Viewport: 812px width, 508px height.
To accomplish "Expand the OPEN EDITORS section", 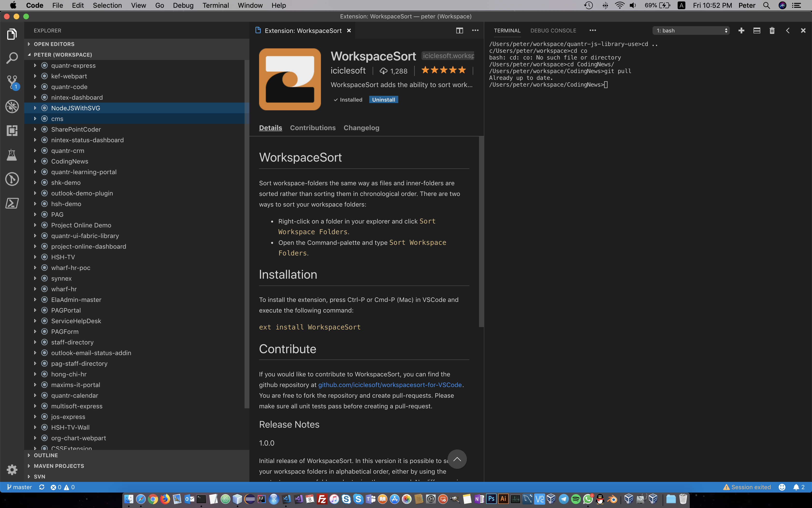I will point(137,44).
